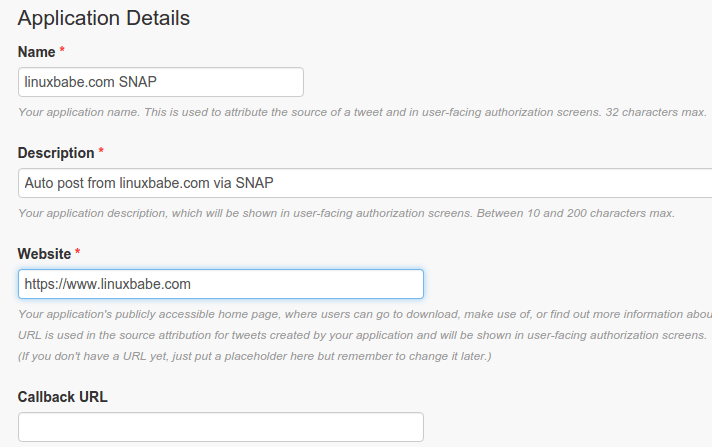Click the placeholder URL note in parentheses

pos(255,356)
